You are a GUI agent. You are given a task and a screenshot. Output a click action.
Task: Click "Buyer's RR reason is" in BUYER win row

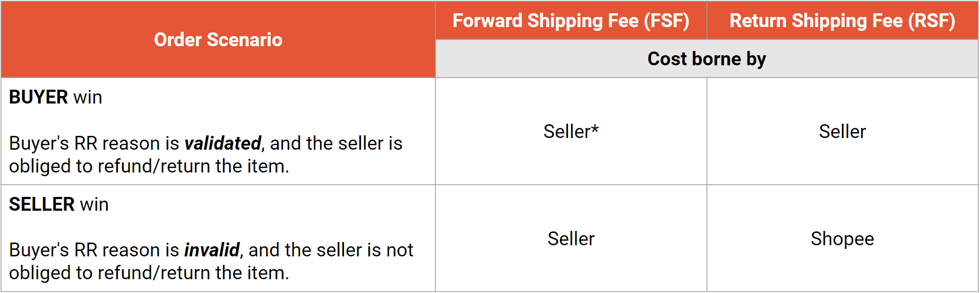tap(94, 143)
